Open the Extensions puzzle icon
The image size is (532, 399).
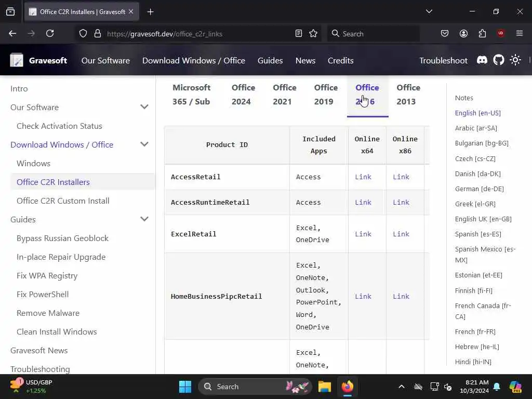tap(482, 34)
